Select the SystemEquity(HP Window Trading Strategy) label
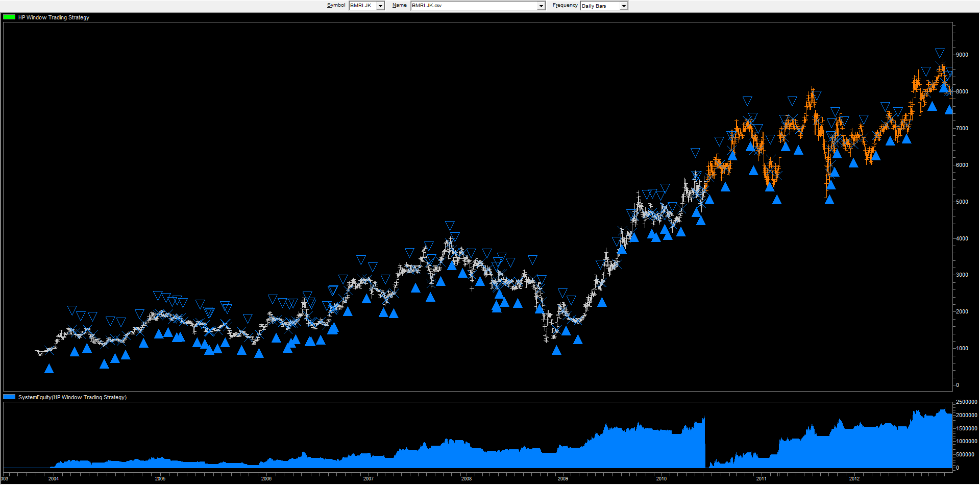 click(x=72, y=397)
